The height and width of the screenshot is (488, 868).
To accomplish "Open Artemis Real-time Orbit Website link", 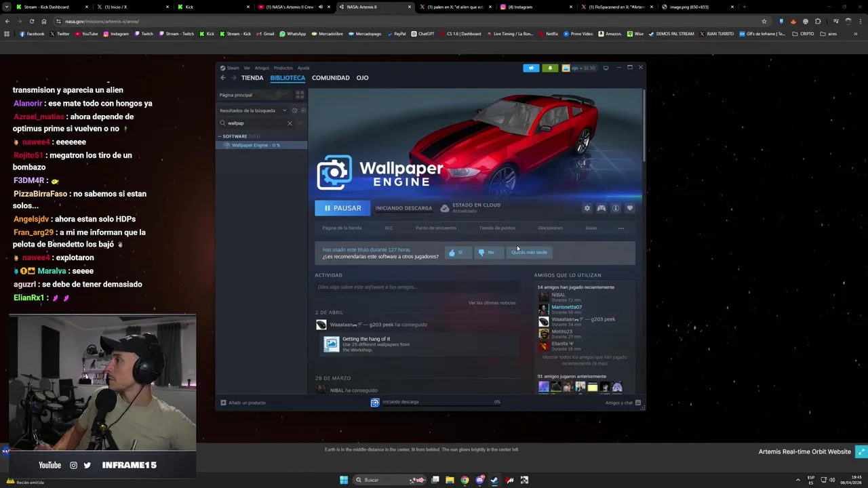I will coord(804,451).
